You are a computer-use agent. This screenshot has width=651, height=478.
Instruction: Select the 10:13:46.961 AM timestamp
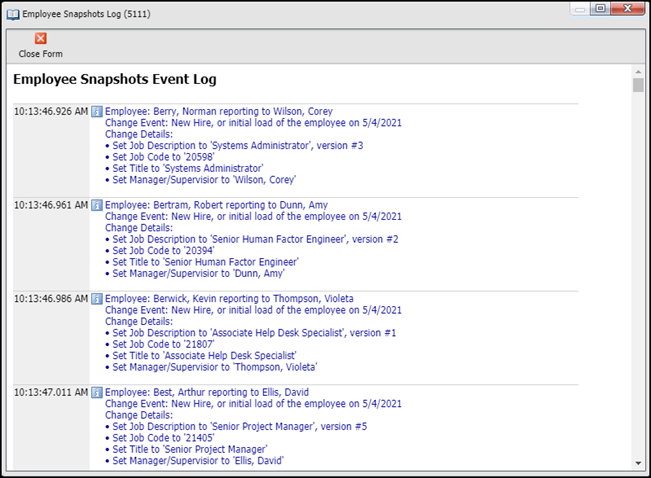(51, 206)
